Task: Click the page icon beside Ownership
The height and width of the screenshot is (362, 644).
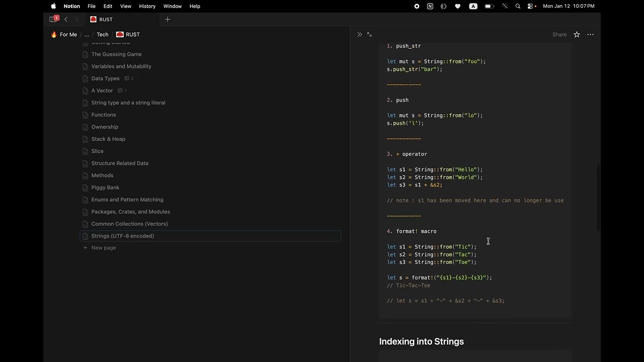Action: [x=86, y=127]
